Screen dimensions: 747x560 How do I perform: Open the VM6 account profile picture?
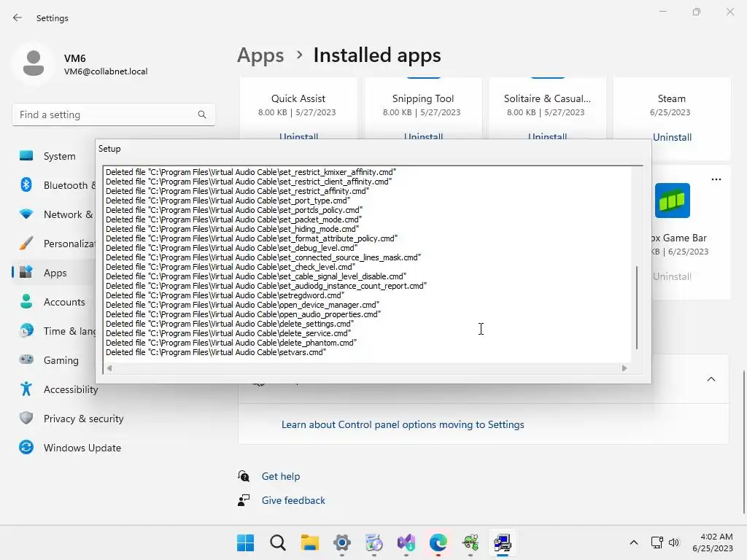[x=34, y=63]
